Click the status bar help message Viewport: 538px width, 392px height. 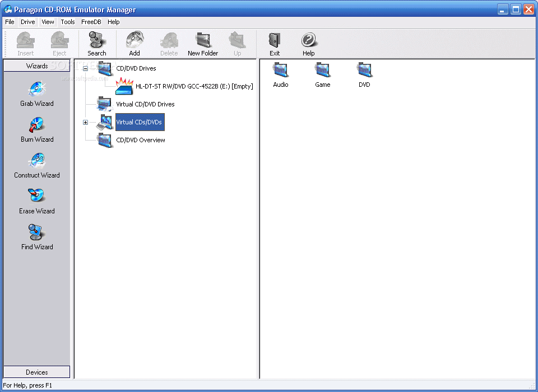(27, 385)
